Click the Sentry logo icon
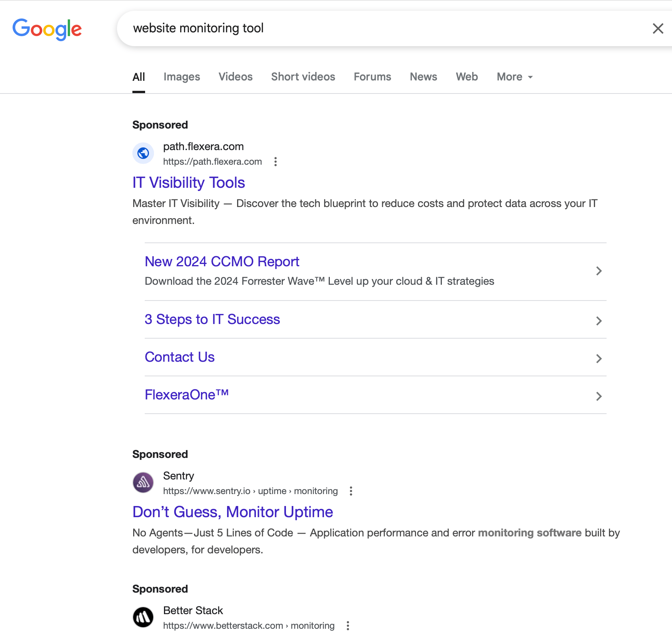The height and width of the screenshot is (638, 672). coord(143,483)
